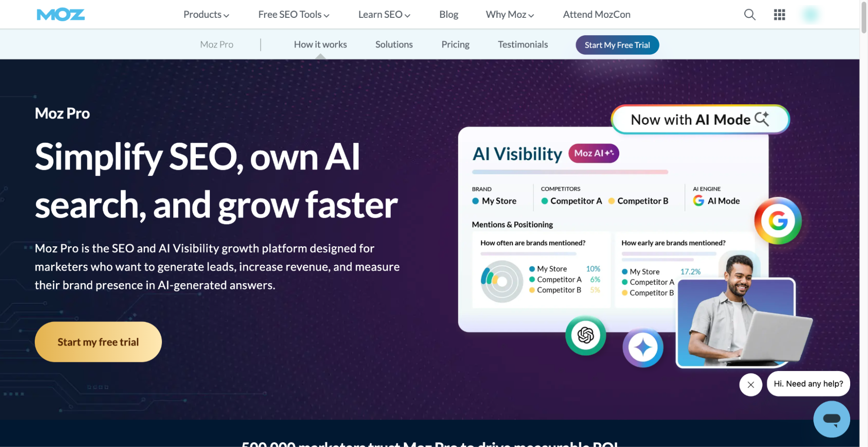868x447 pixels.
Task: Open the search magnifier icon
Action: (x=749, y=15)
